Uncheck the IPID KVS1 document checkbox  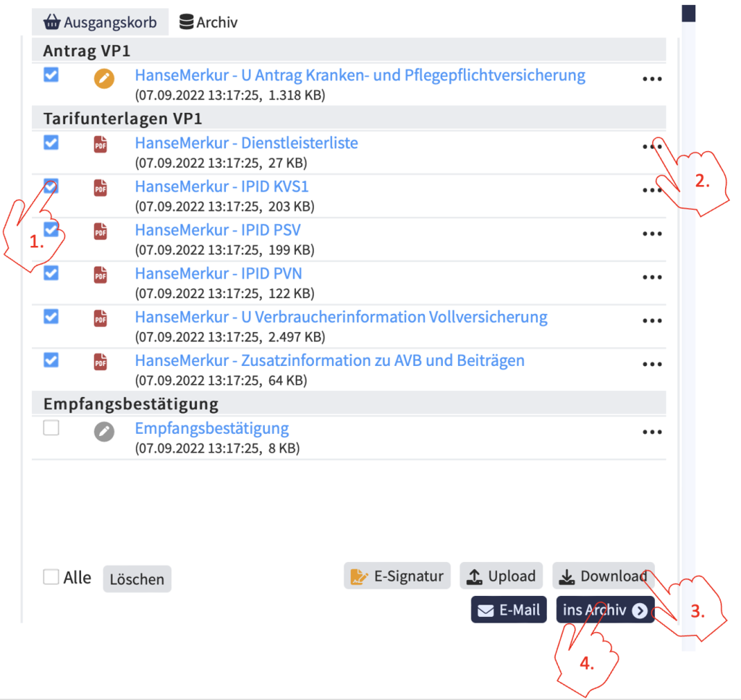point(51,186)
